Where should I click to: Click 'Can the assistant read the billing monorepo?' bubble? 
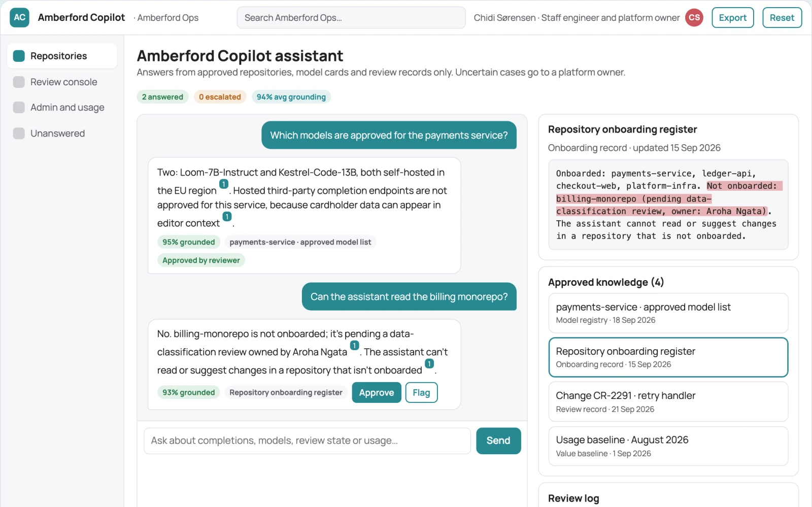pyautogui.click(x=409, y=296)
